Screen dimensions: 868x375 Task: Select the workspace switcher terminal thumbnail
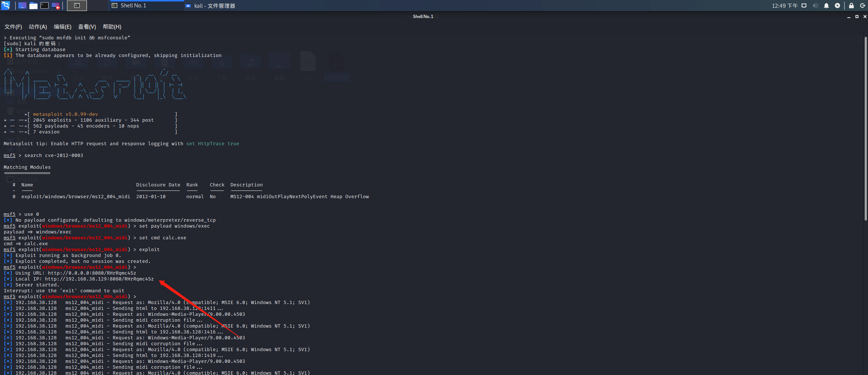[77, 6]
